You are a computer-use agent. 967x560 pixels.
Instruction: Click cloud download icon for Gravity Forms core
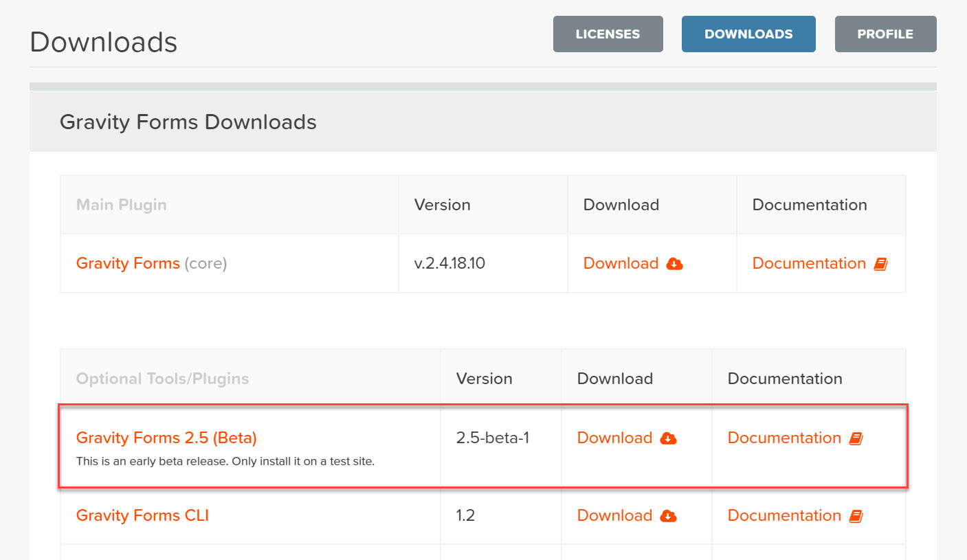coord(675,264)
